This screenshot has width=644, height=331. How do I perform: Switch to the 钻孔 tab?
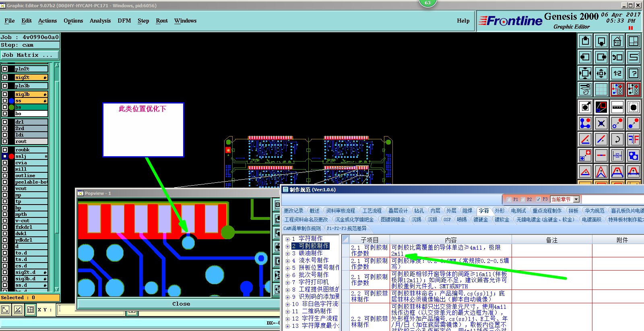[419, 211]
